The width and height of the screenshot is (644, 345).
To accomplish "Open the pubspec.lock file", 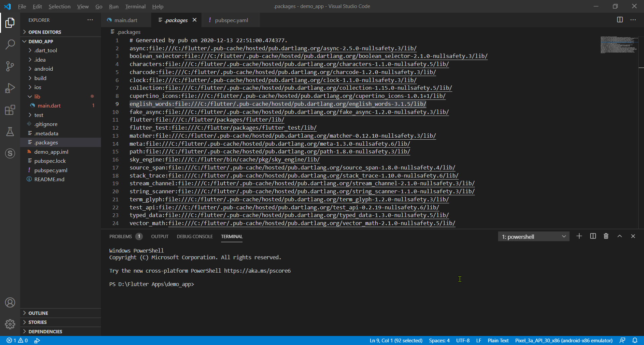I will (60, 161).
